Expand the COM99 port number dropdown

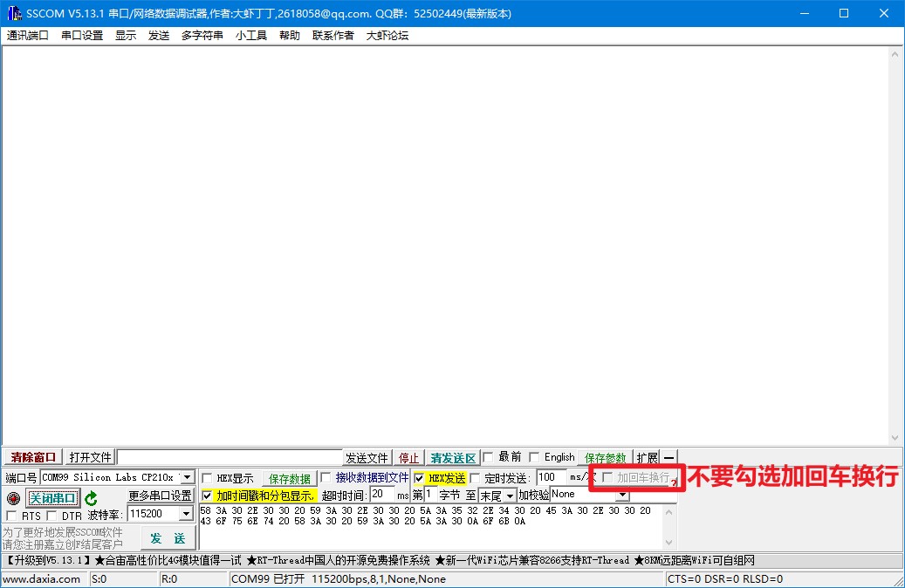point(186,478)
